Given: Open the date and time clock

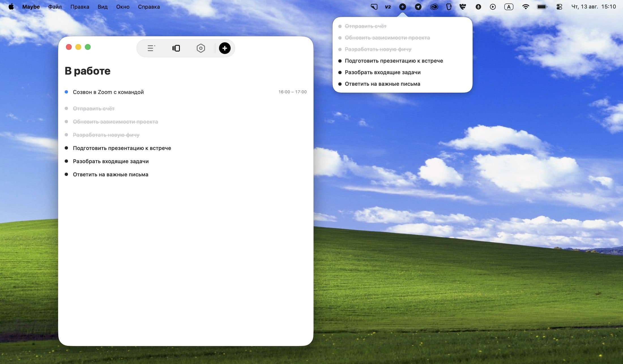Looking at the screenshot, I should (x=594, y=7).
